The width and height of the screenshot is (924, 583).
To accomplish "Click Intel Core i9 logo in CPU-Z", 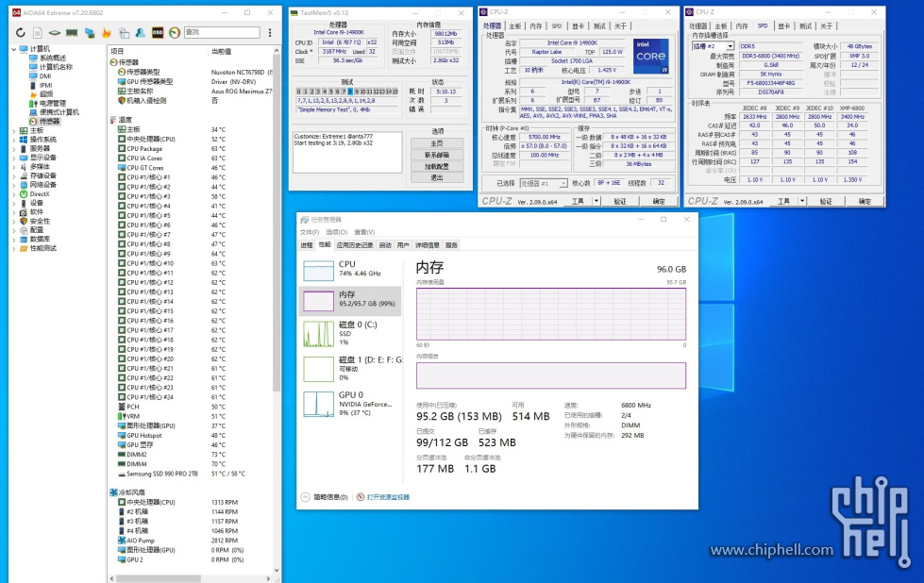I will click(x=650, y=57).
